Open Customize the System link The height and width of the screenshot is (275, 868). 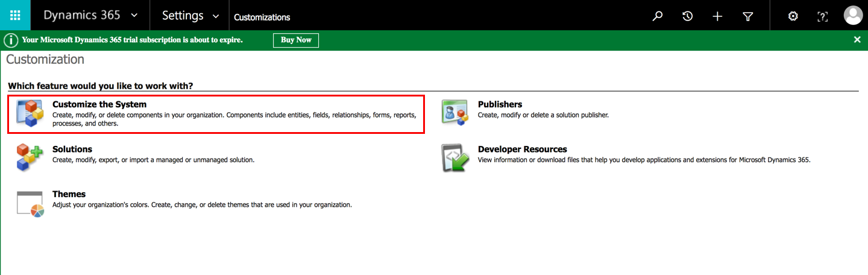tap(99, 104)
